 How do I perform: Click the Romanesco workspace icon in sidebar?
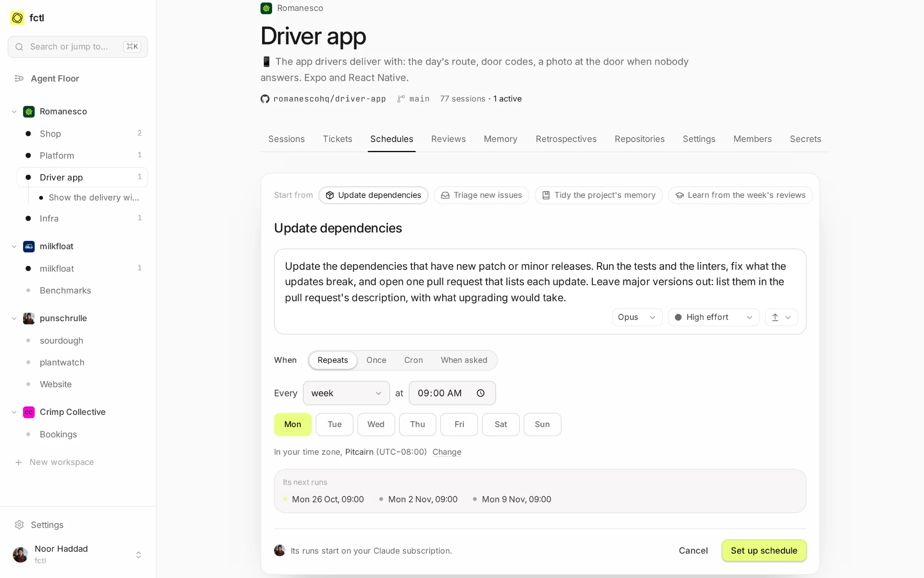click(29, 111)
